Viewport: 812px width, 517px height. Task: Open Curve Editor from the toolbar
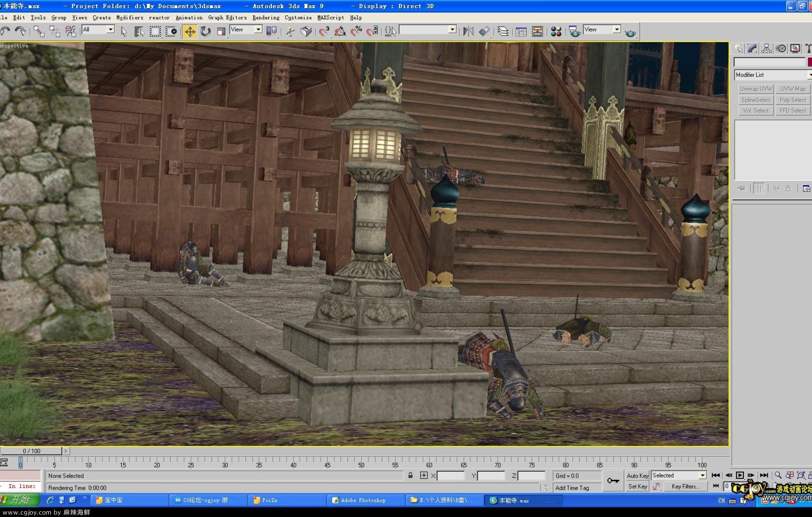(x=521, y=31)
